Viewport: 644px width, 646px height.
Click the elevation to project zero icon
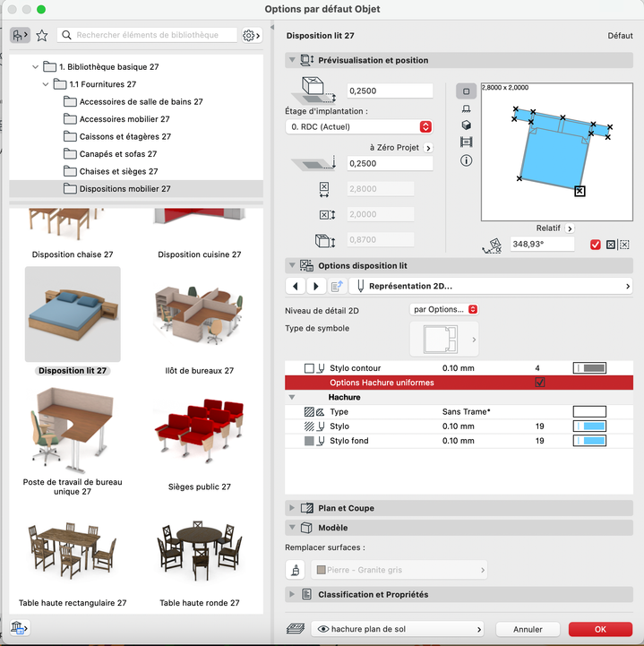[x=313, y=164]
